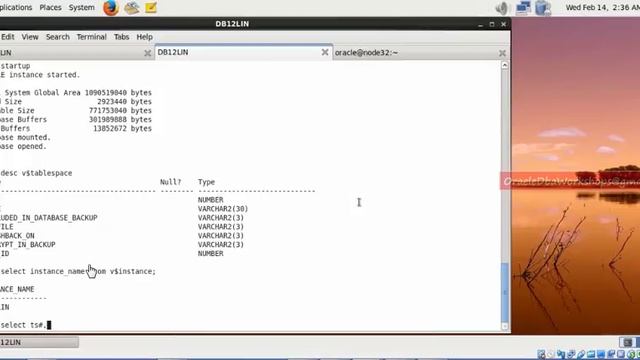This screenshot has height=360, width=640.
Task: Click the 'YPT_IN_BACKUP' column name
Action: click(28, 244)
